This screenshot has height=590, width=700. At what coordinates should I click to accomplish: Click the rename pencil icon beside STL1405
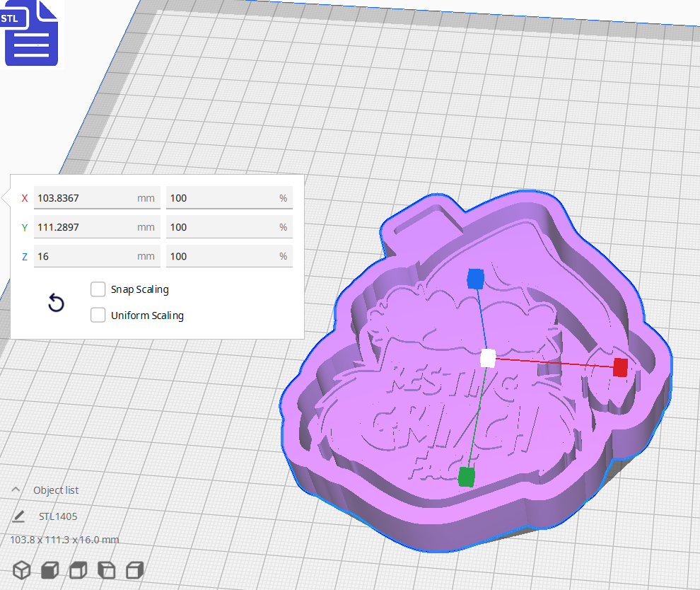(x=18, y=516)
